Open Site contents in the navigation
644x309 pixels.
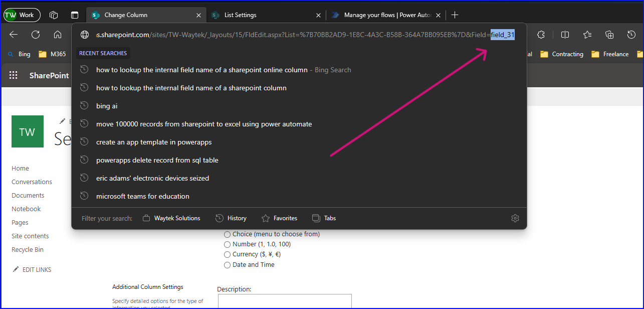point(30,236)
